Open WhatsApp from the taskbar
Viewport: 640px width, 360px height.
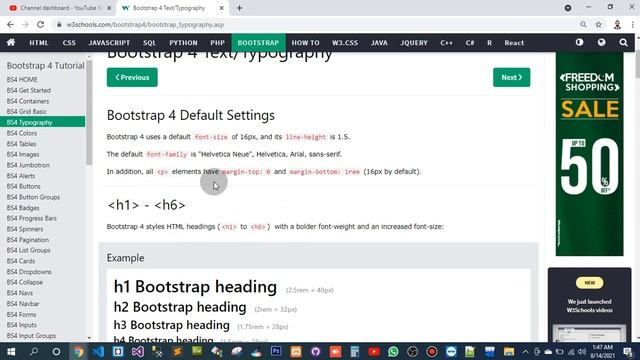393,351
